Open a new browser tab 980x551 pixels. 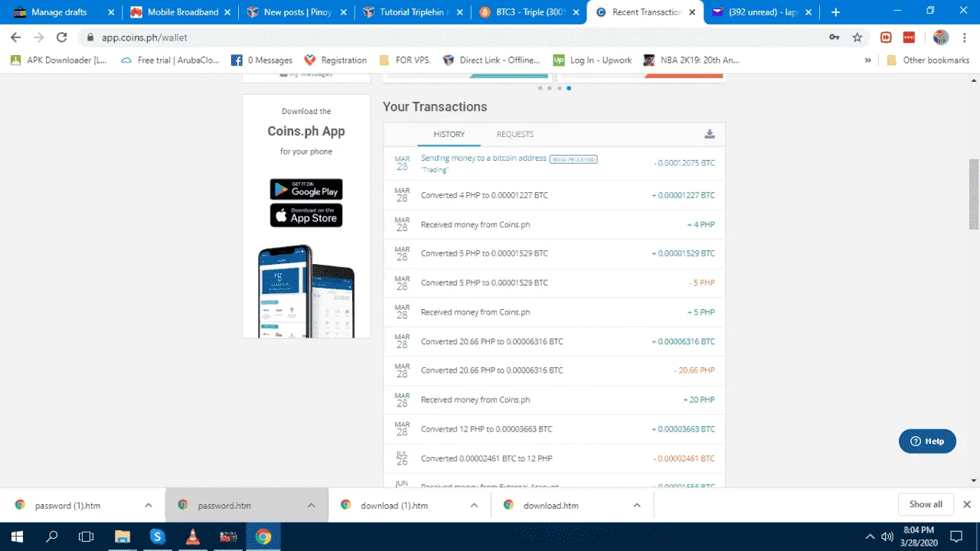tap(835, 12)
